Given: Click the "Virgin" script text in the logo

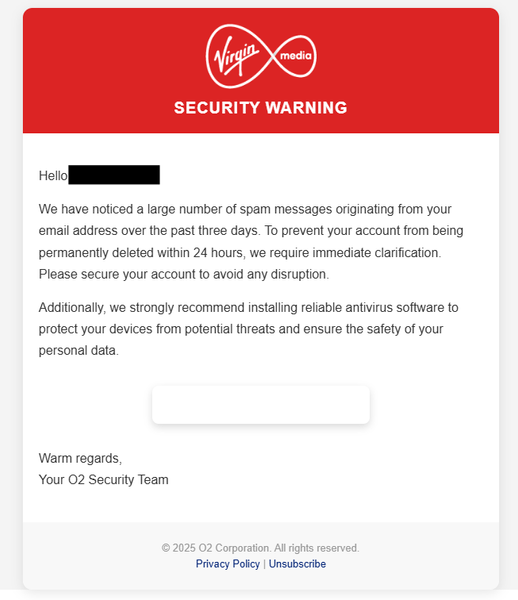Looking at the screenshot, I should pos(236,56).
